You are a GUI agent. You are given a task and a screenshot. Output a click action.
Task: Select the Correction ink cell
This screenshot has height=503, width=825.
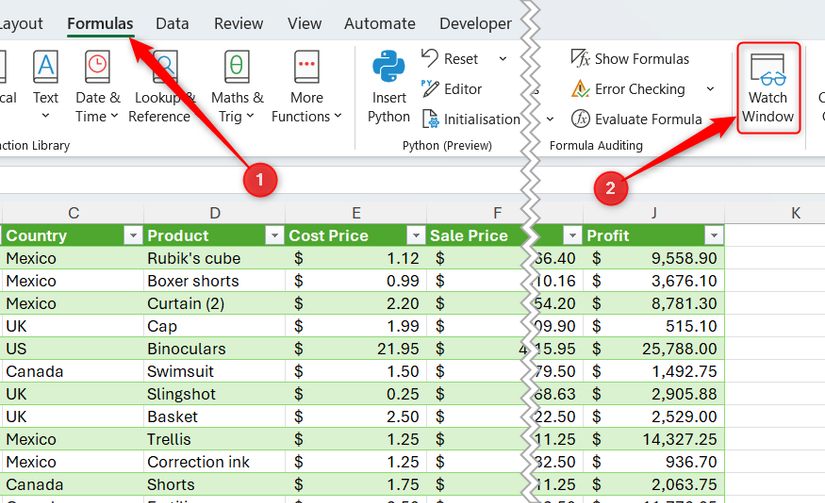215,462
